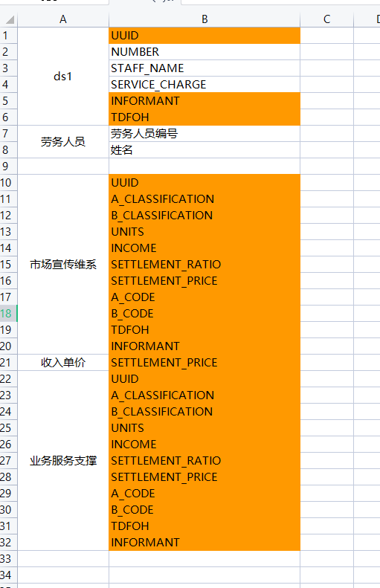Click the A_CODE cell in row 17
The image size is (380, 588).
click(205, 297)
